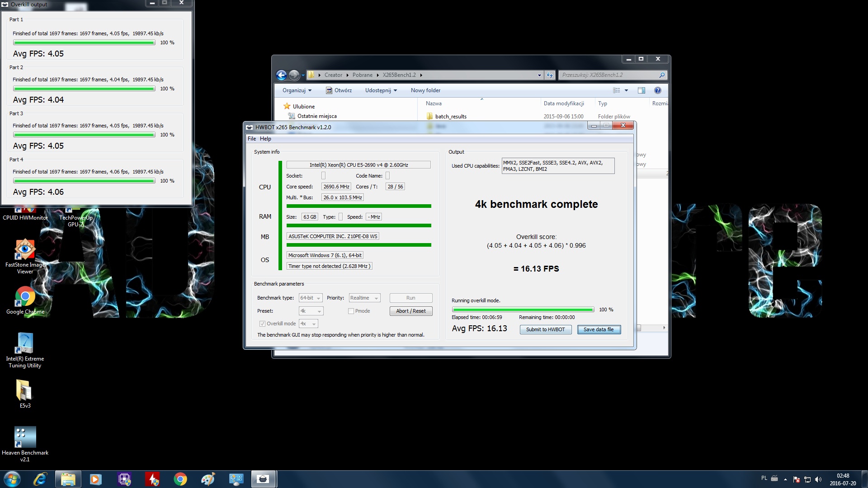Select the batch_results folder row
The image size is (868, 488).
[546, 117]
